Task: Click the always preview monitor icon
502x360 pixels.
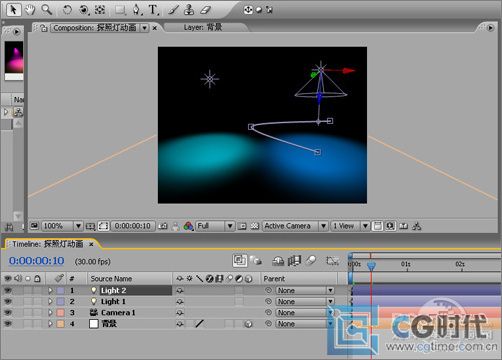Action: click(x=34, y=226)
